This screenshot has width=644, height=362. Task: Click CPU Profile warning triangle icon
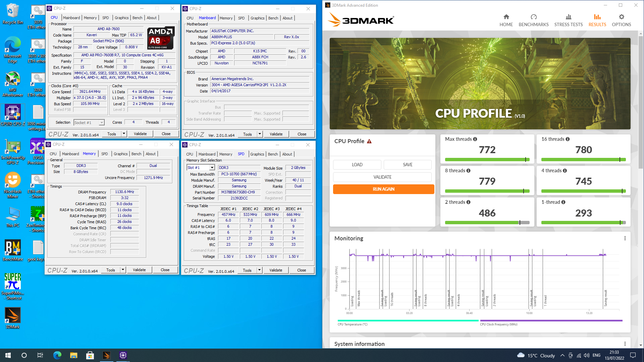(369, 141)
